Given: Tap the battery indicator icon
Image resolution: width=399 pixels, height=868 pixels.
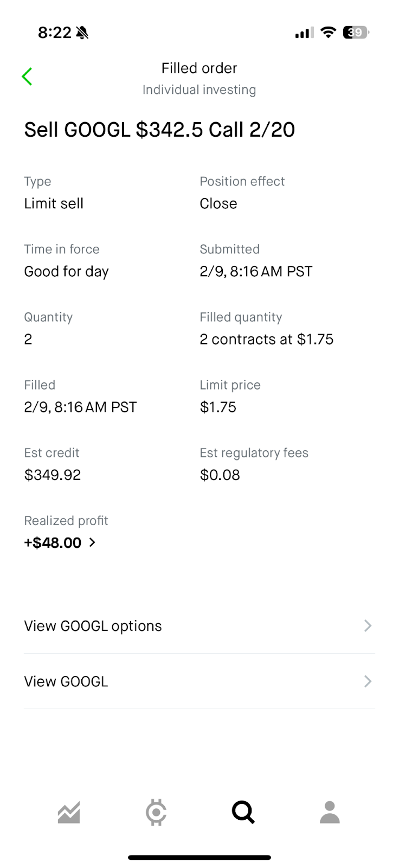Looking at the screenshot, I should pyautogui.click(x=356, y=33).
